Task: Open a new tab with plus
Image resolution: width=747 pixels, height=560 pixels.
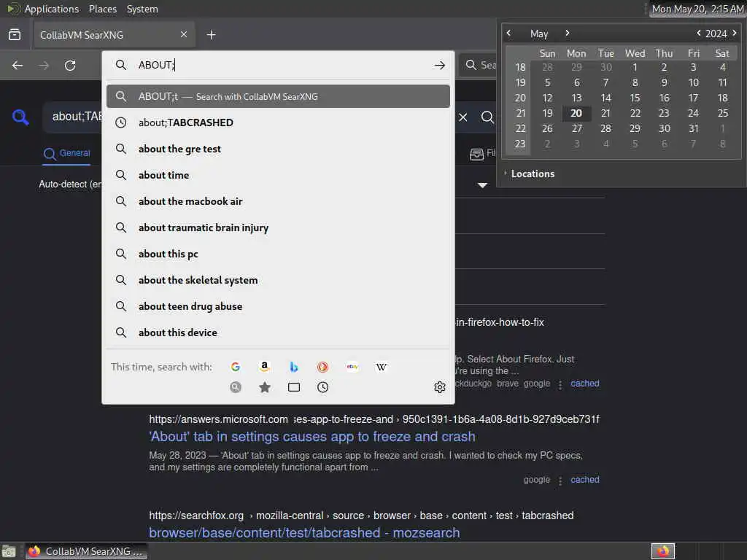Action: [211, 35]
